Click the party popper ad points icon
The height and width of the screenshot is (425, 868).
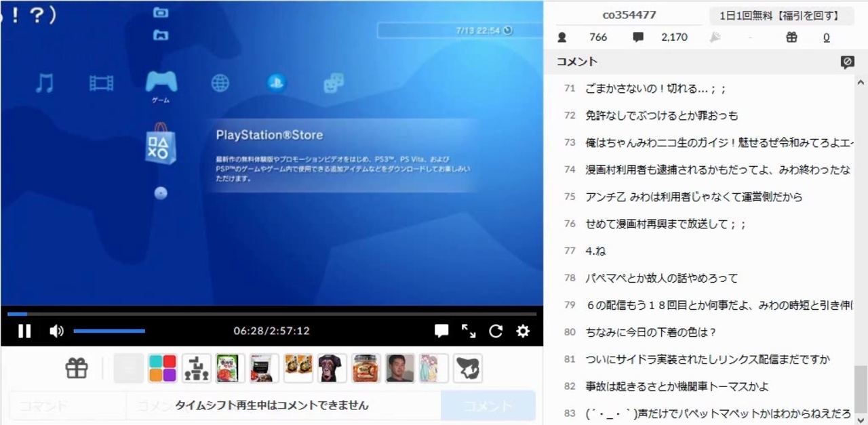pyautogui.click(x=715, y=37)
